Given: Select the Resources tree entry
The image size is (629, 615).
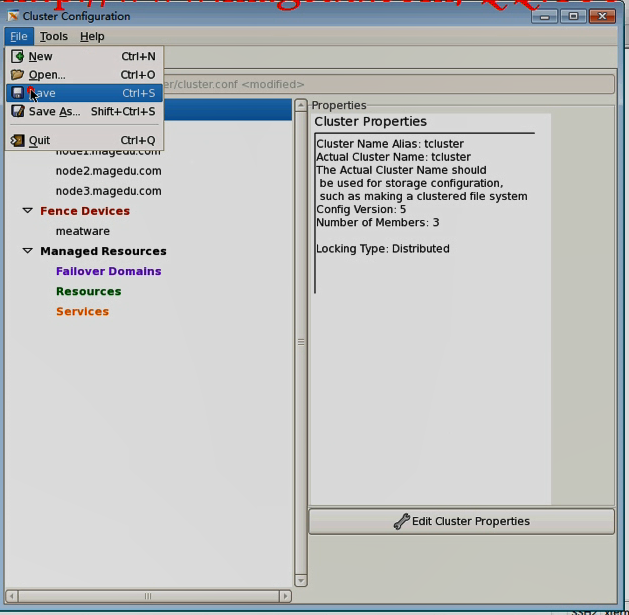Looking at the screenshot, I should [88, 291].
